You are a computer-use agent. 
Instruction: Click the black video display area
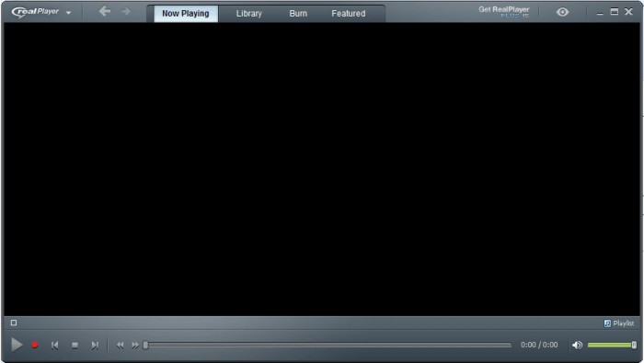(x=322, y=169)
